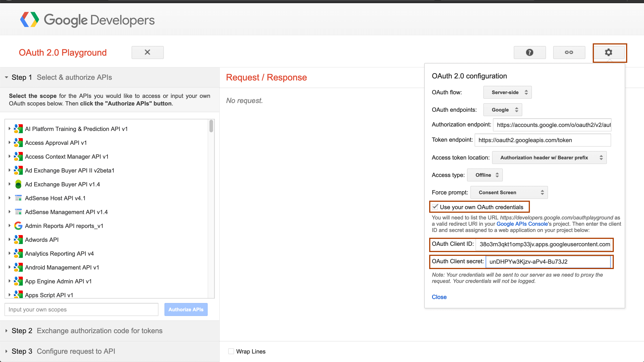
Task: Click the Ad Exchange Buyer API v1.4 icon
Action: (x=19, y=184)
